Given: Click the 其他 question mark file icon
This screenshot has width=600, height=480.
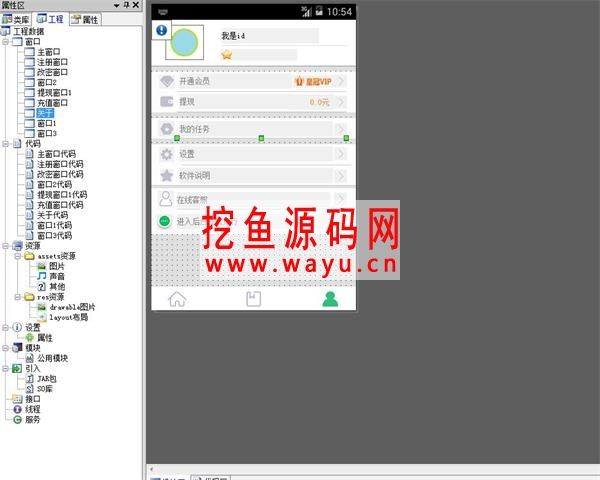Looking at the screenshot, I should coord(41,287).
